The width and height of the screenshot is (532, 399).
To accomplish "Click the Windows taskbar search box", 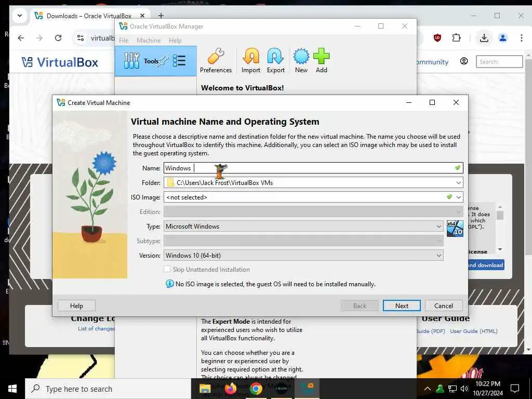I will 108,389.
